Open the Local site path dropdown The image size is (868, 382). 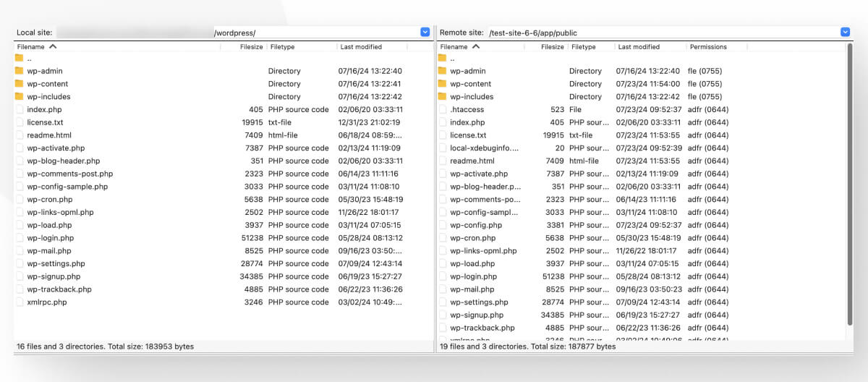tap(425, 33)
